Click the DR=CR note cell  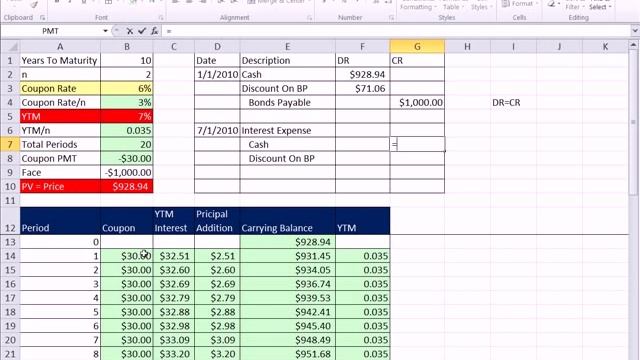pyautogui.click(x=513, y=102)
